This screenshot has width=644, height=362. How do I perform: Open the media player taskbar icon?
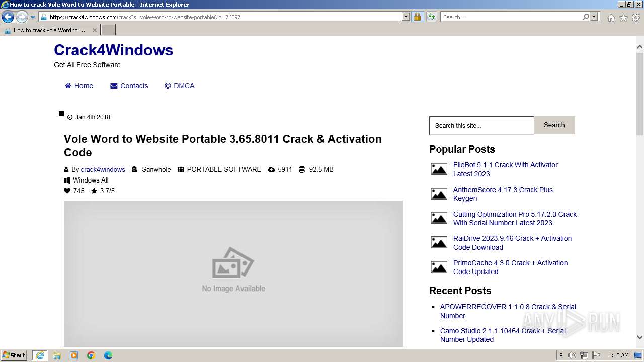(x=74, y=355)
